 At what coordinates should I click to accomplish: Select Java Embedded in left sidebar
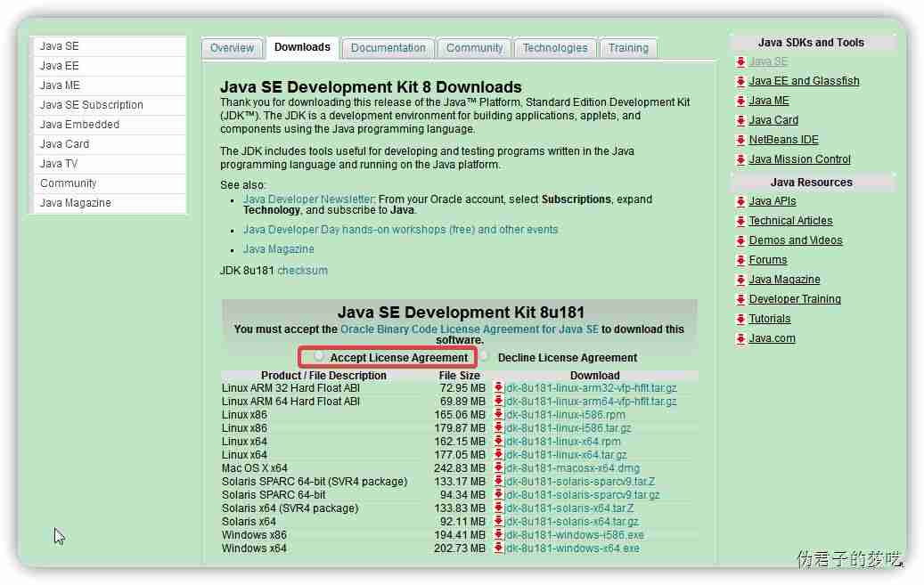coord(79,125)
